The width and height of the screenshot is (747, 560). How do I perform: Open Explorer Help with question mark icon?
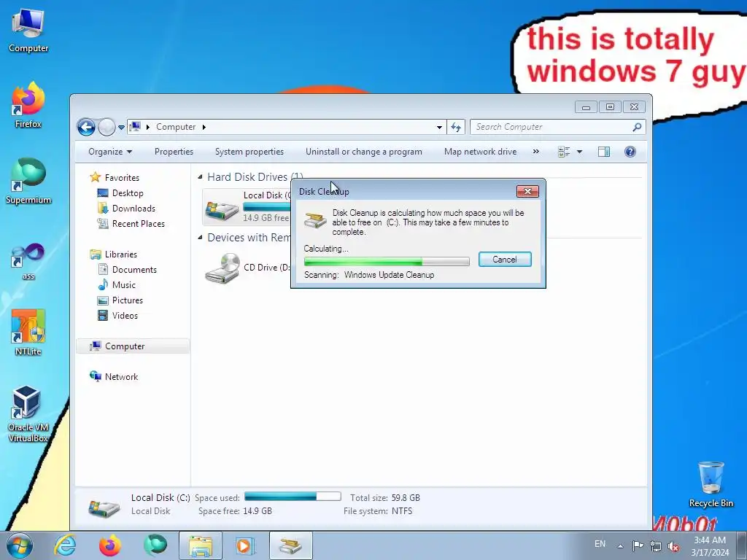tap(630, 152)
